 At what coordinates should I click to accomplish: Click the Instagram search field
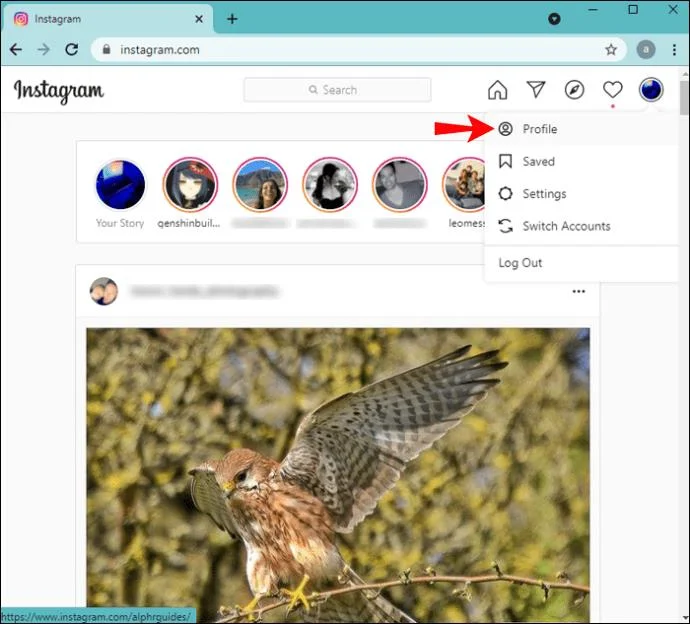tap(338, 90)
